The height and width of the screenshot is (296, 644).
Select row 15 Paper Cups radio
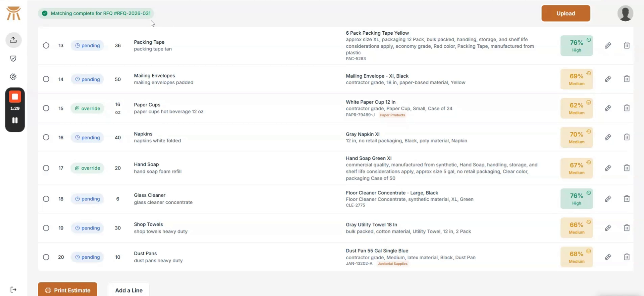(46, 108)
